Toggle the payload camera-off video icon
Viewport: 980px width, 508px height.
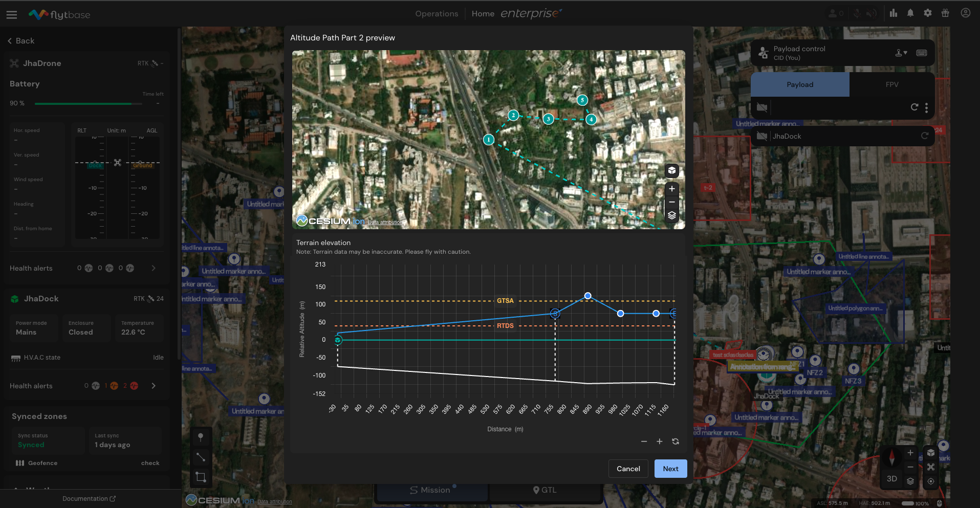[762, 107]
